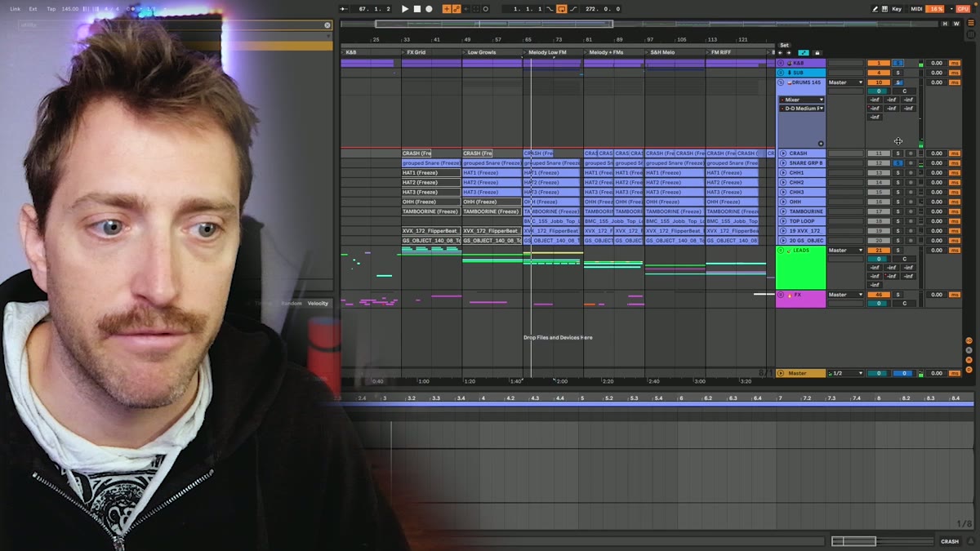Unfold the K&B group track
Screen dimensions: 980x551
(x=781, y=63)
